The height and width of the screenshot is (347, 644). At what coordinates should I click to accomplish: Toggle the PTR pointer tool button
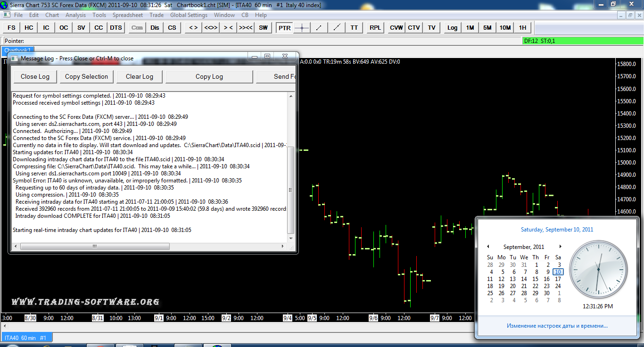point(285,28)
